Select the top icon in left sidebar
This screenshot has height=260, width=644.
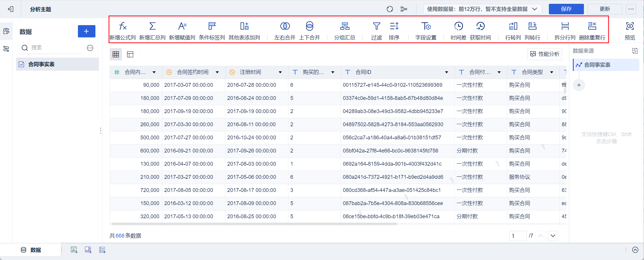click(x=6, y=31)
